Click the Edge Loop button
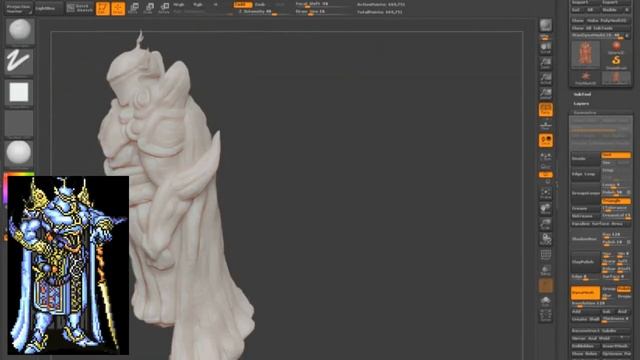The width and height of the screenshot is (640, 360). (x=585, y=174)
